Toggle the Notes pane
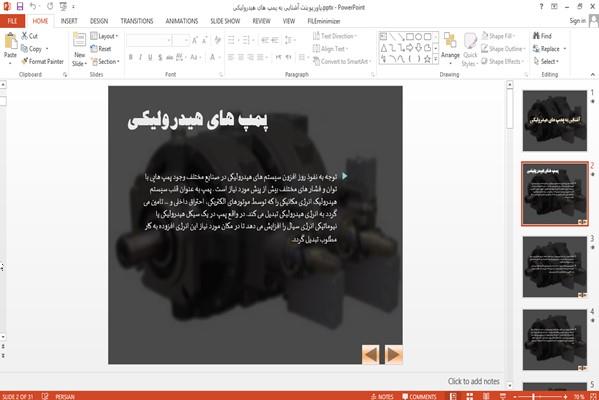Image resolution: width=599 pixels, height=400 pixels. click(382, 396)
